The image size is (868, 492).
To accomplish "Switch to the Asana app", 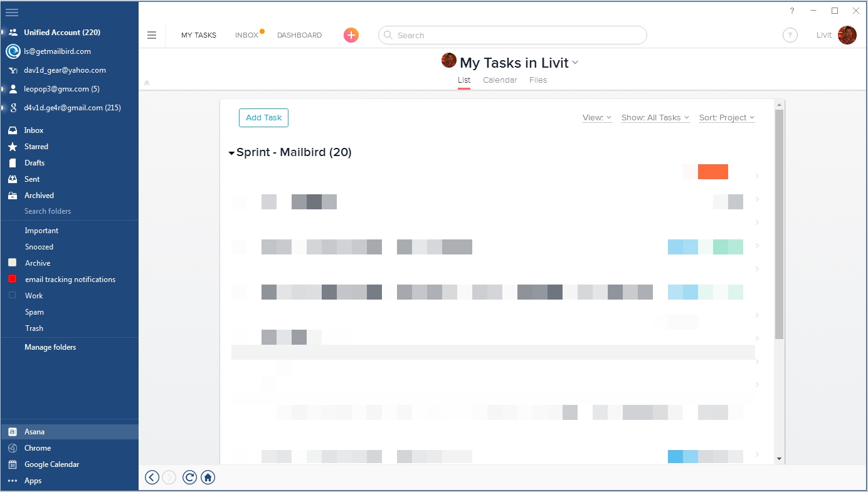I will [69, 432].
